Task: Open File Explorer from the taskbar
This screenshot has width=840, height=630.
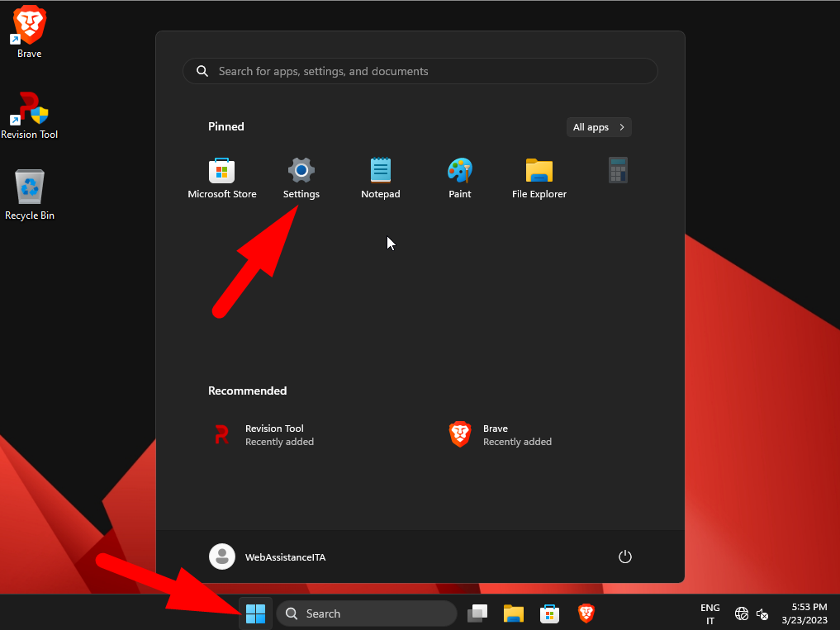Action: tap(513, 613)
